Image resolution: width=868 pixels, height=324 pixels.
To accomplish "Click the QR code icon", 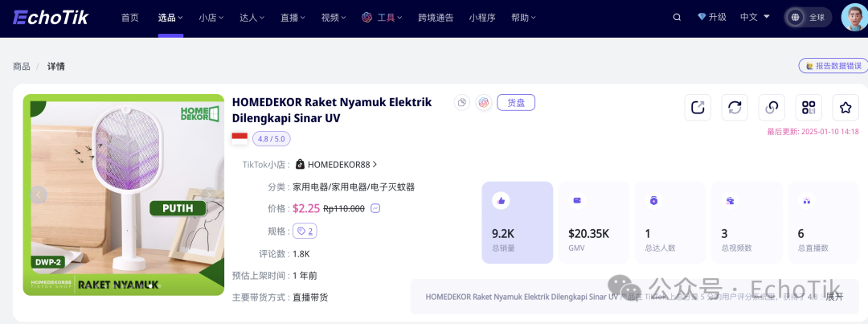I will (x=809, y=107).
